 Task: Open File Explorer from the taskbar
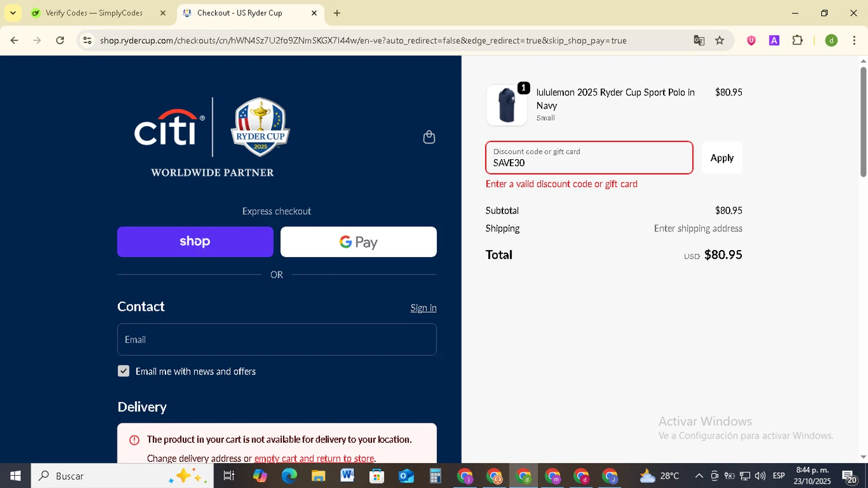[318, 476]
